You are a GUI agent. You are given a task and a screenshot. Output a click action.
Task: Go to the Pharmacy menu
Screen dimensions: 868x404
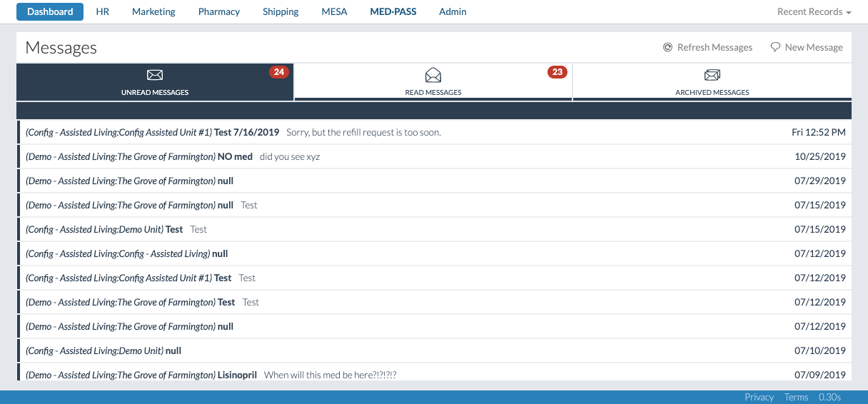click(219, 11)
